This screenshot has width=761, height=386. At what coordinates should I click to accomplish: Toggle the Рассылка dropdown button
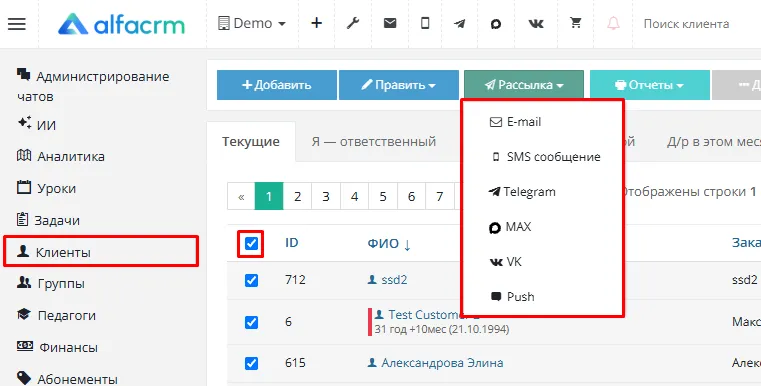coord(524,85)
